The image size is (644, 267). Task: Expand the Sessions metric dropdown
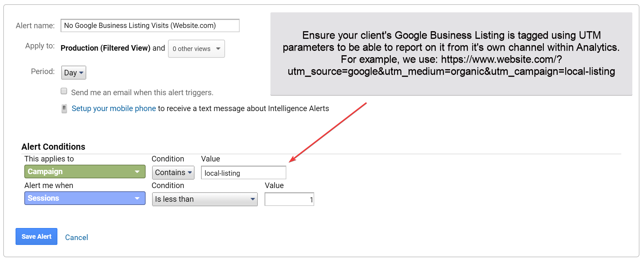85,198
